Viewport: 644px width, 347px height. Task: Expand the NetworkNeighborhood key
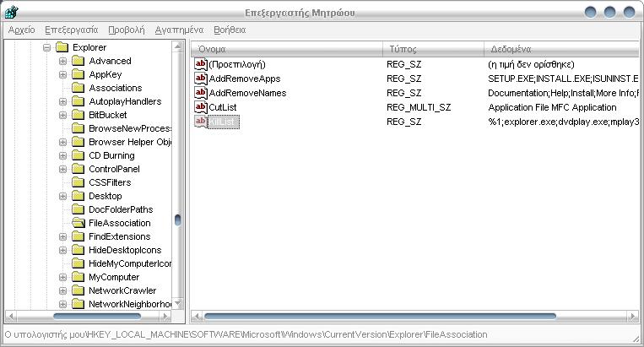(62, 305)
